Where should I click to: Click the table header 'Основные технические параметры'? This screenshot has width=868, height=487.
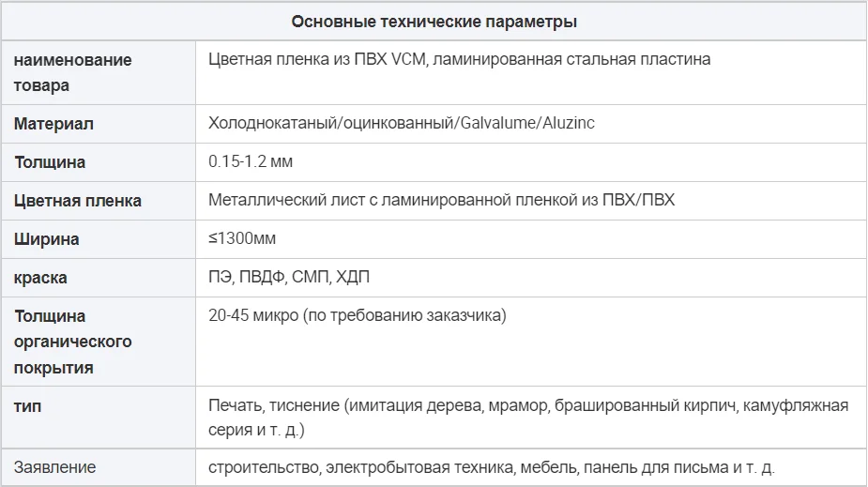click(x=434, y=21)
